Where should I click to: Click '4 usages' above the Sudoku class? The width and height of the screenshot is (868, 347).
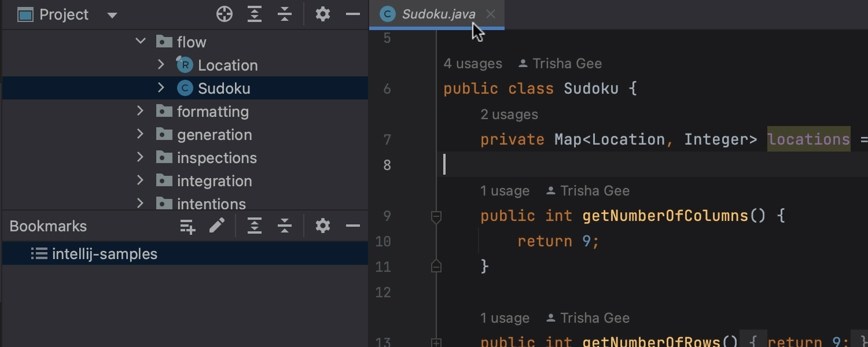[x=473, y=63]
